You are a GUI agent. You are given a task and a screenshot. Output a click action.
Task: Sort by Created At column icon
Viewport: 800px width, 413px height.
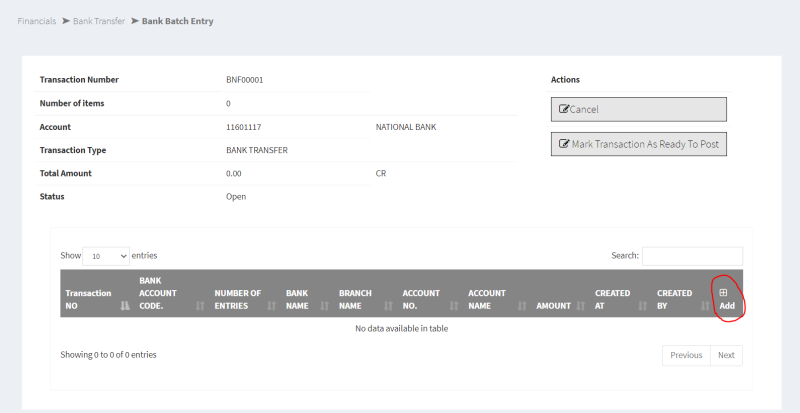pos(643,306)
